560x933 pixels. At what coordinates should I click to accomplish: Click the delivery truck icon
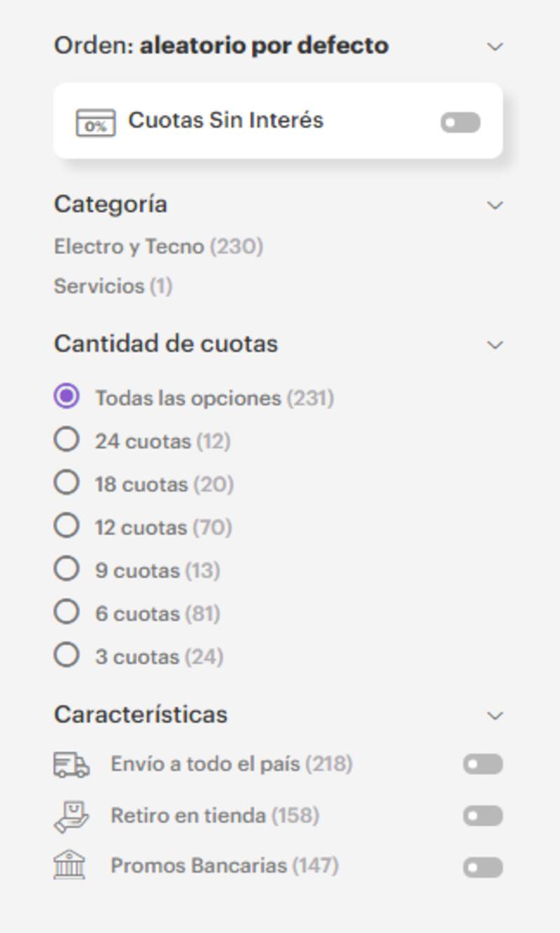click(x=70, y=764)
